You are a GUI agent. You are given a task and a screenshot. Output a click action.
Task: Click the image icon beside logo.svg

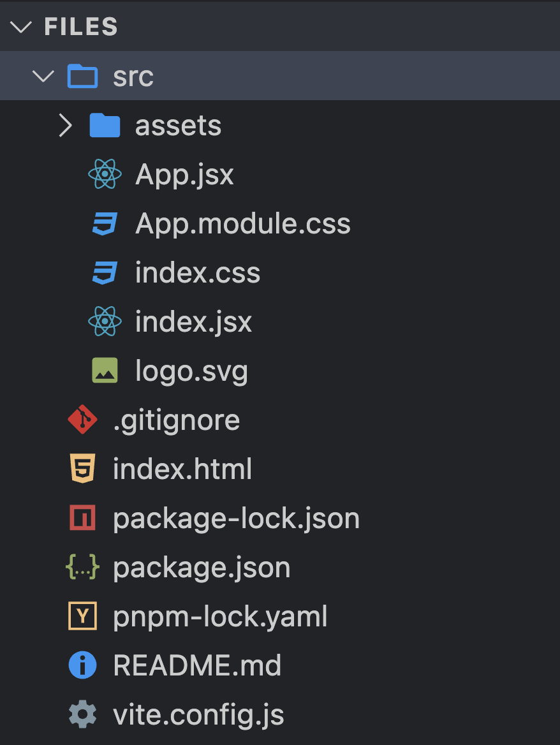coord(105,370)
